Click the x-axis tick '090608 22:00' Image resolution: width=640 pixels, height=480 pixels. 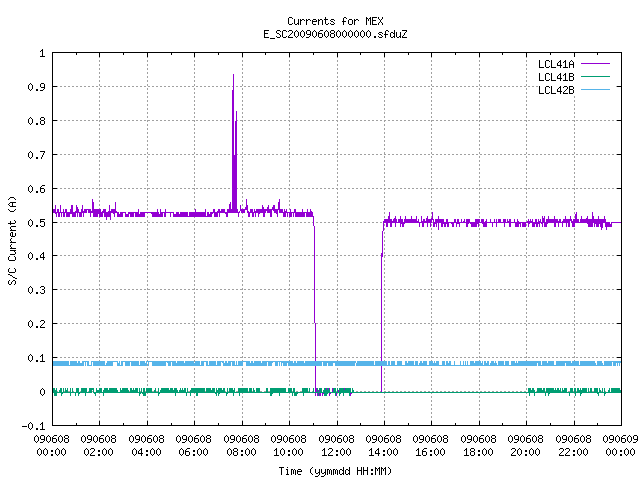tap(573, 446)
